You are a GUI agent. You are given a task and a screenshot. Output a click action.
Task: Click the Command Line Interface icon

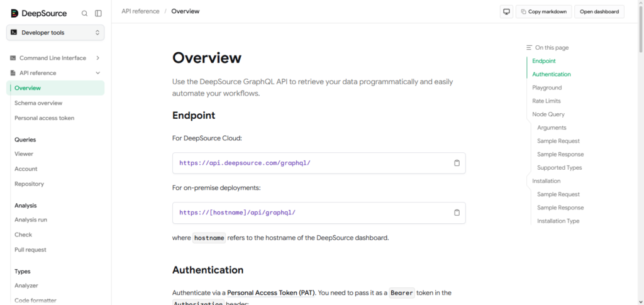13,58
